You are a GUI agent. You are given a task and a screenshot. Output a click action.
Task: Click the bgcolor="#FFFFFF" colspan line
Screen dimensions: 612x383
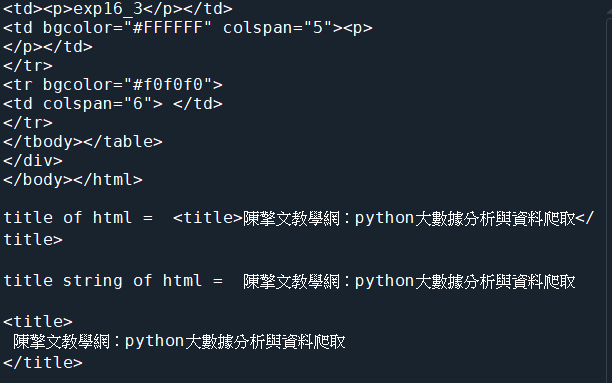pos(188,28)
